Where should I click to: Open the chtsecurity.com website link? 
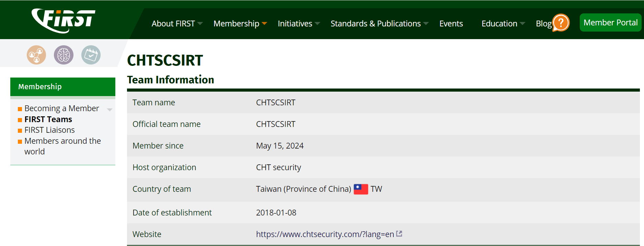pos(325,234)
